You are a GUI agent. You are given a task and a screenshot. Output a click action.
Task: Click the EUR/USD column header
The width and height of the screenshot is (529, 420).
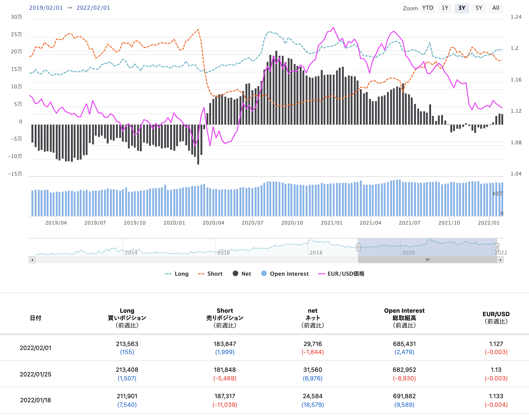tap(496, 318)
